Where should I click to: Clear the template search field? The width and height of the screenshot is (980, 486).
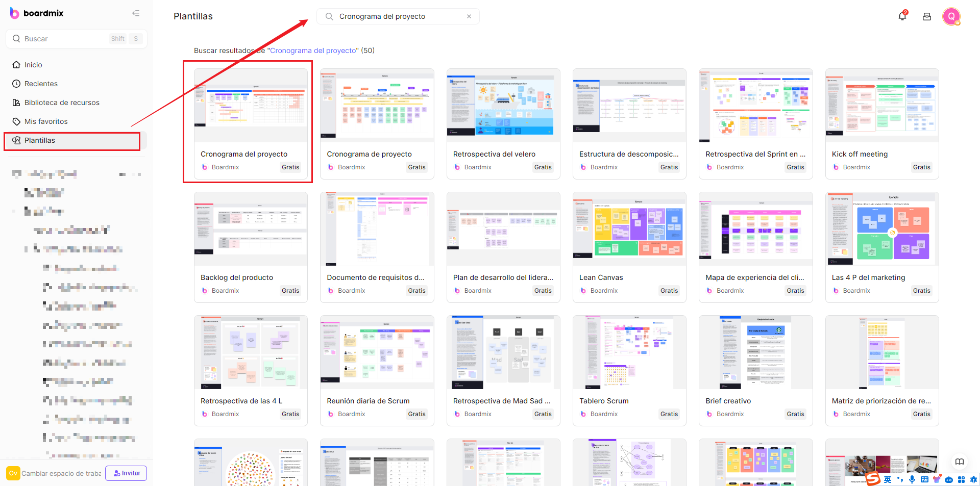(469, 16)
